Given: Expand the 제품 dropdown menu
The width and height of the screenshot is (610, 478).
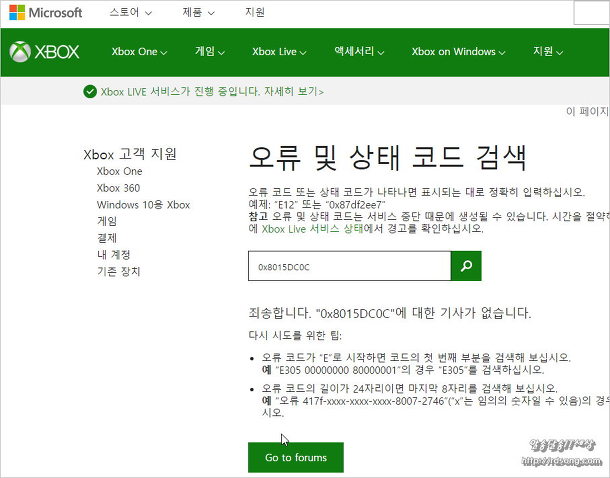Looking at the screenshot, I should (200, 13).
